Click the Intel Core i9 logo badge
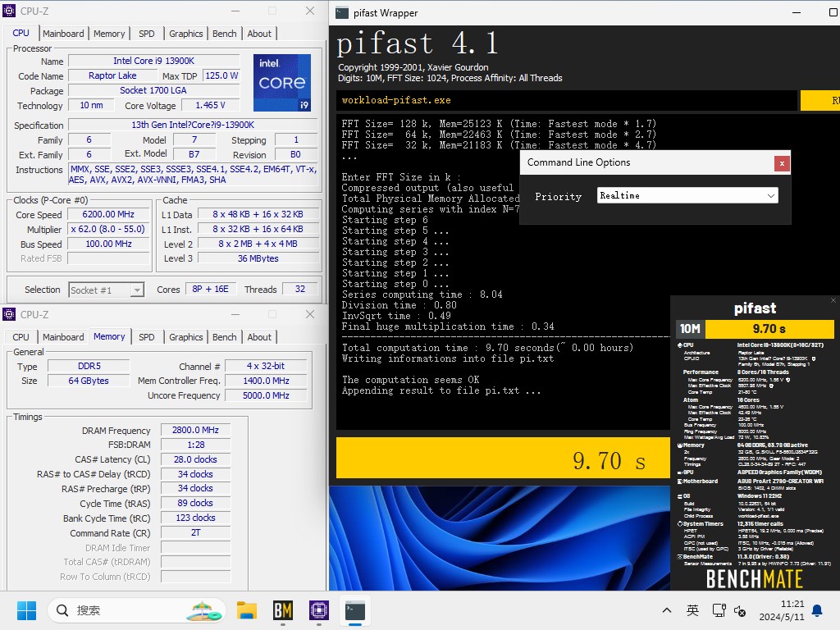The width and height of the screenshot is (840, 630). tap(282, 83)
